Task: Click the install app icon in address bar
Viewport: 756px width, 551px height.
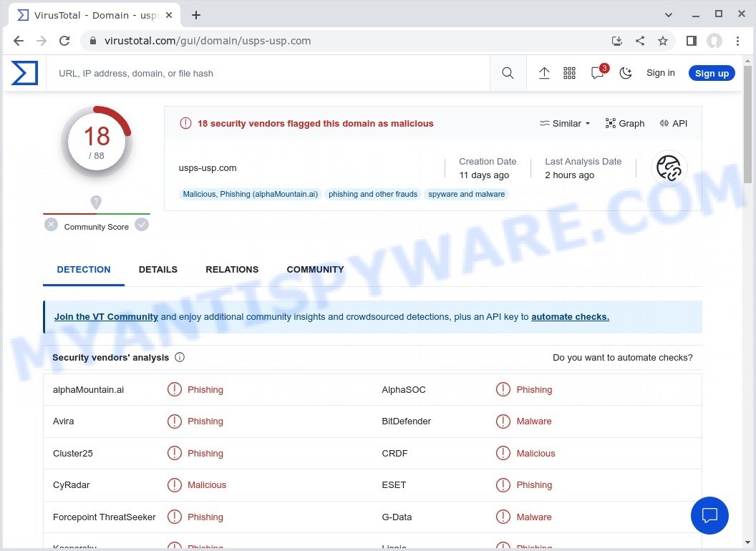Action: point(616,41)
